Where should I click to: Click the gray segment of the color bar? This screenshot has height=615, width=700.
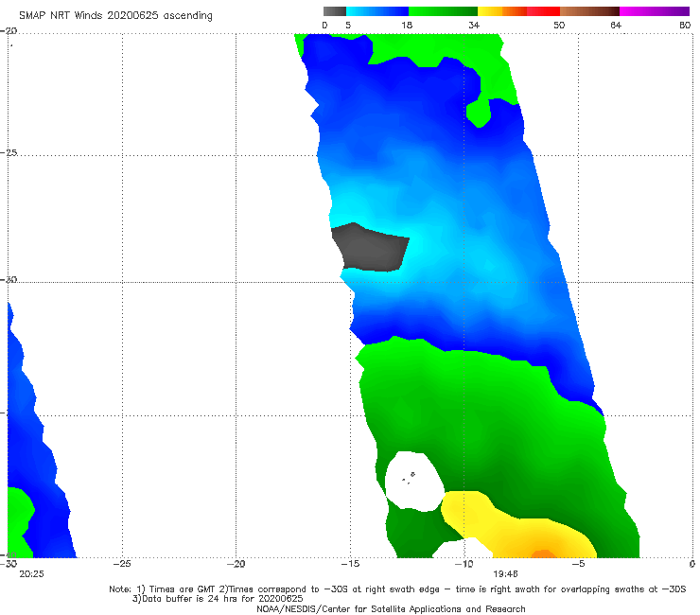[x=334, y=11]
